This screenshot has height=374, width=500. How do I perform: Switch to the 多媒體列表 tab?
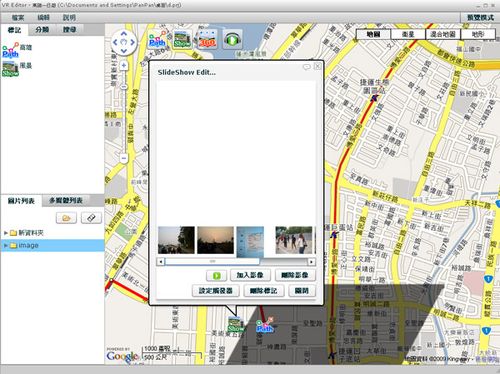click(x=66, y=200)
